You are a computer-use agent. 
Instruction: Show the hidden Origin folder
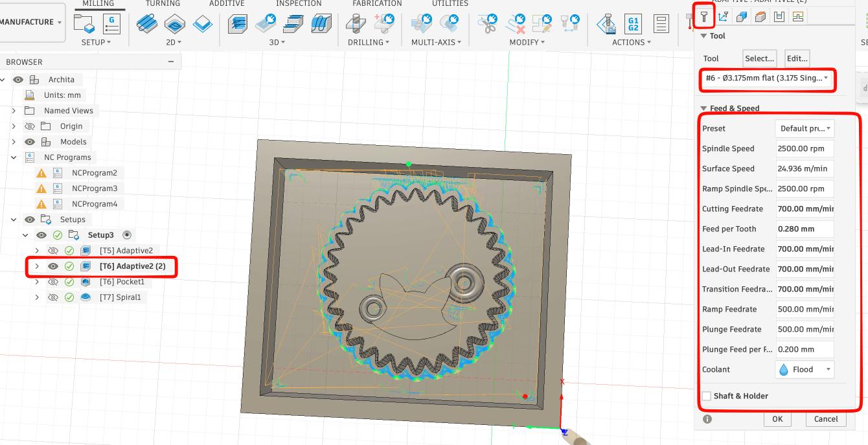29,126
